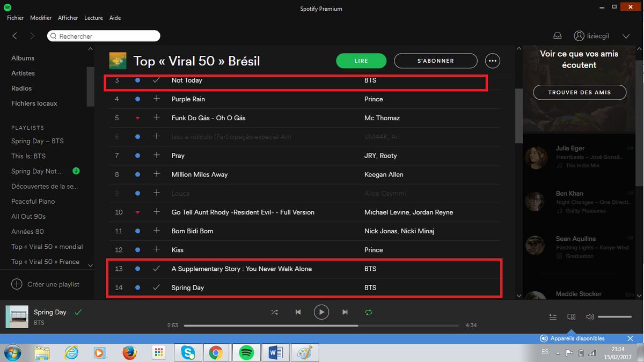
Task: Expand the account dropdown chevron next to liziecgil
Action: 626,36
